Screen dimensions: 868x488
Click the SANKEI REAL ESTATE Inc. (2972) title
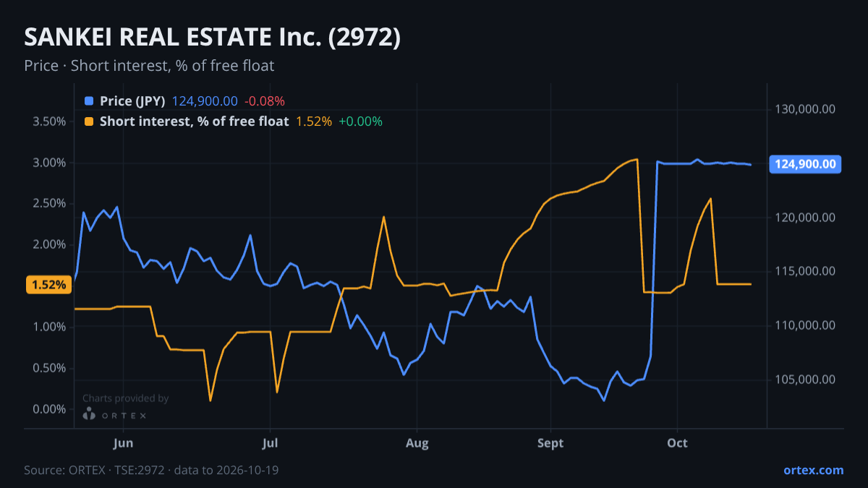pyautogui.click(x=212, y=38)
